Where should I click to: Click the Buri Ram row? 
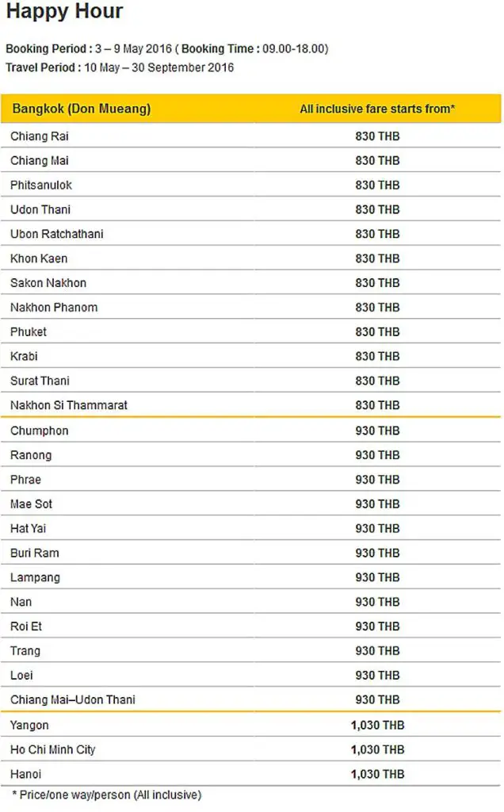pos(251,553)
